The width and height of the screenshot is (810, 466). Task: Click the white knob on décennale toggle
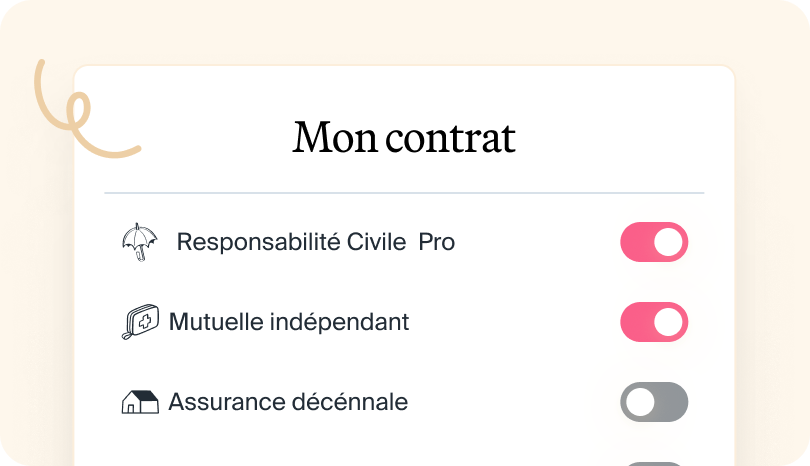pyautogui.click(x=640, y=402)
